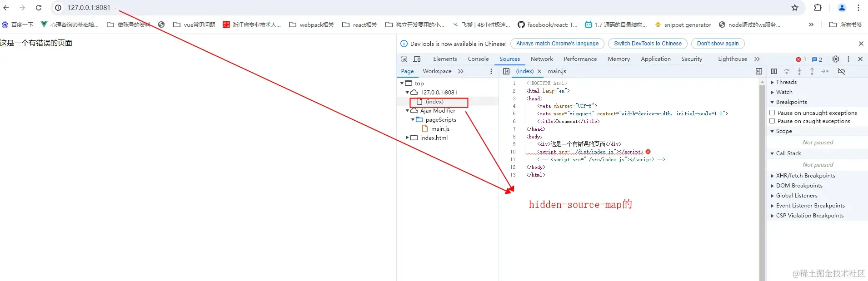Reload the current page
Viewport: 868px width, 281px height.
39,8
